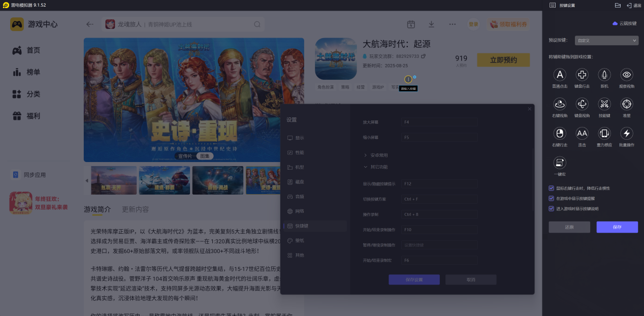Select the 连击 AA icon

coord(582,134)
